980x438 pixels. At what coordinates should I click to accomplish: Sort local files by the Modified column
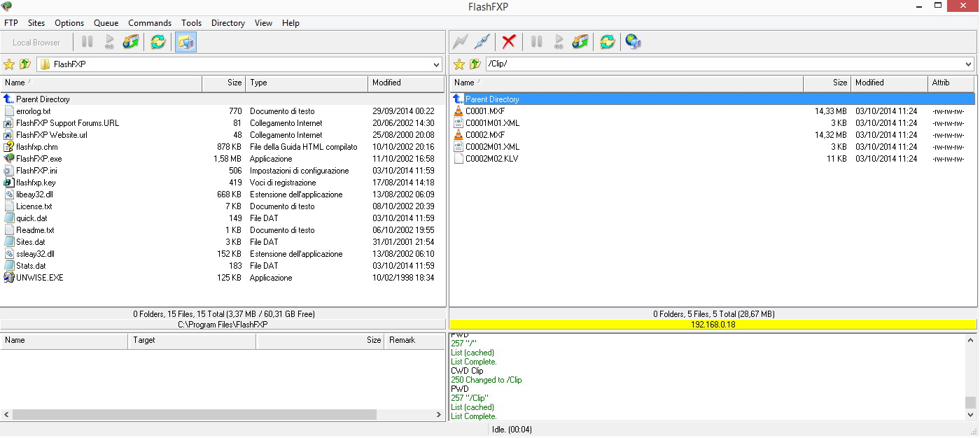[x=406, y=83]
